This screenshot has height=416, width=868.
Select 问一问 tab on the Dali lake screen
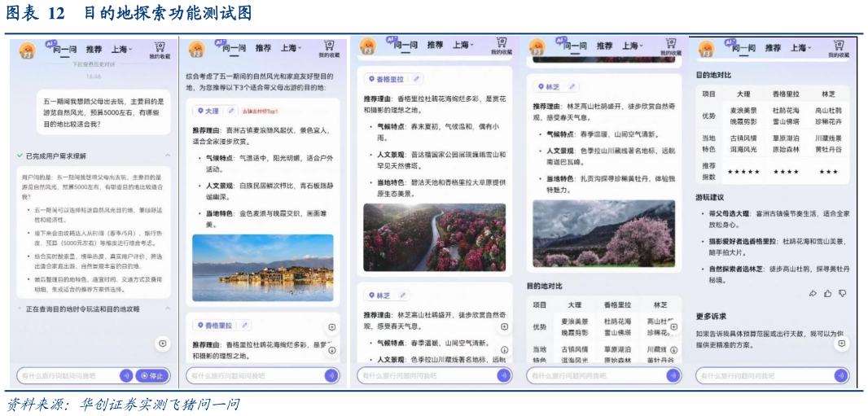pyautogui.click(x=235, y=48)
